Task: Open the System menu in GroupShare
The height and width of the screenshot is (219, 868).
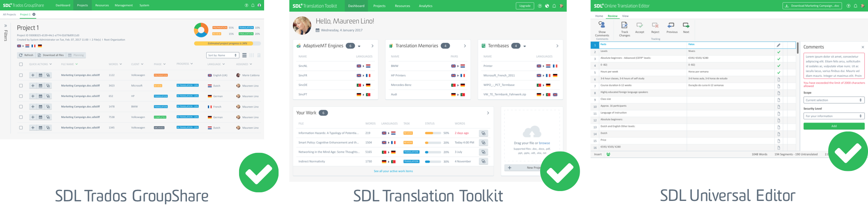Action: point(144,5)
